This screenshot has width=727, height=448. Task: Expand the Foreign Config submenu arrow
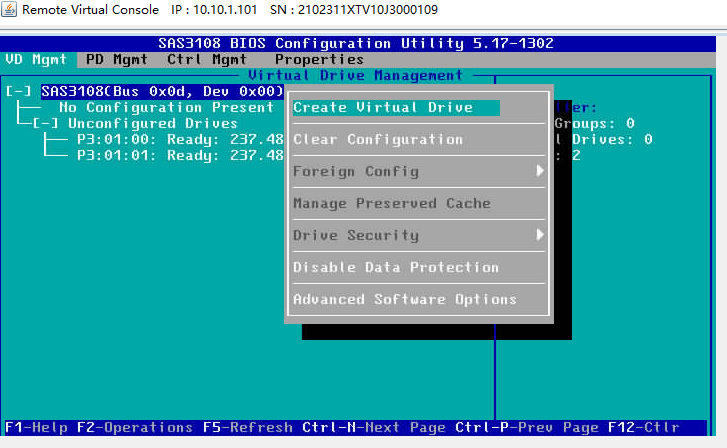click(x=540, y=171)
